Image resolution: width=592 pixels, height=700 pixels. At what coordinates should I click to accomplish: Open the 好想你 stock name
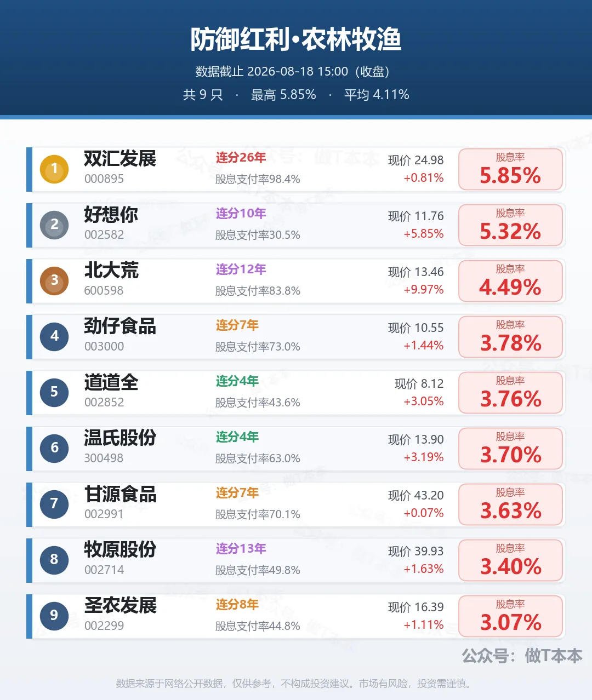click(111, 215)
